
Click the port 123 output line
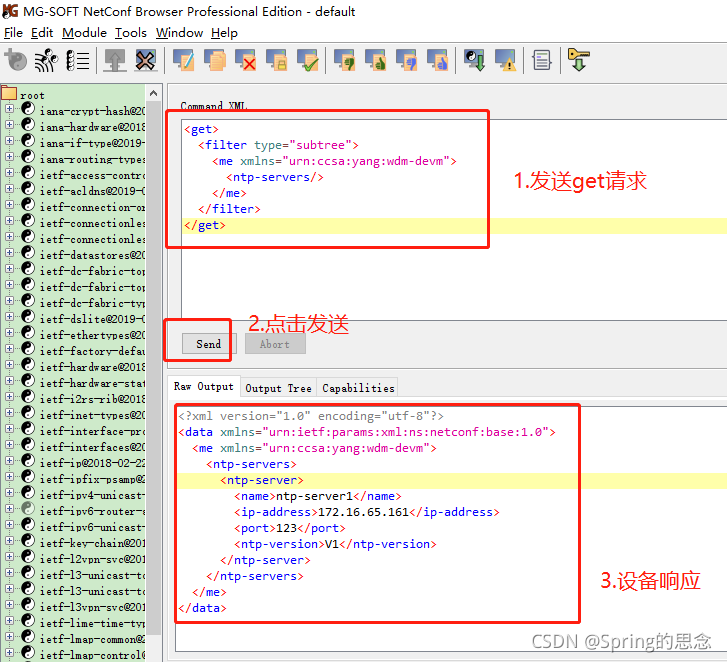(x=290, y=528)
